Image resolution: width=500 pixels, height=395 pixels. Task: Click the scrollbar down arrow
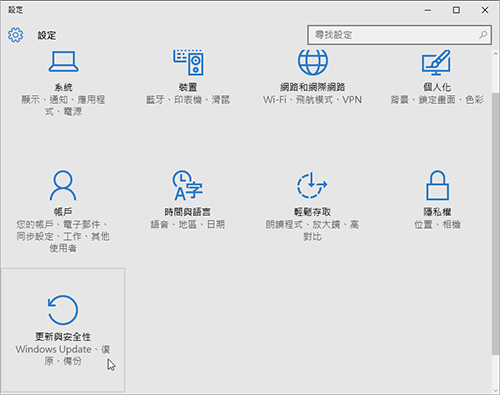coord(496,390)
